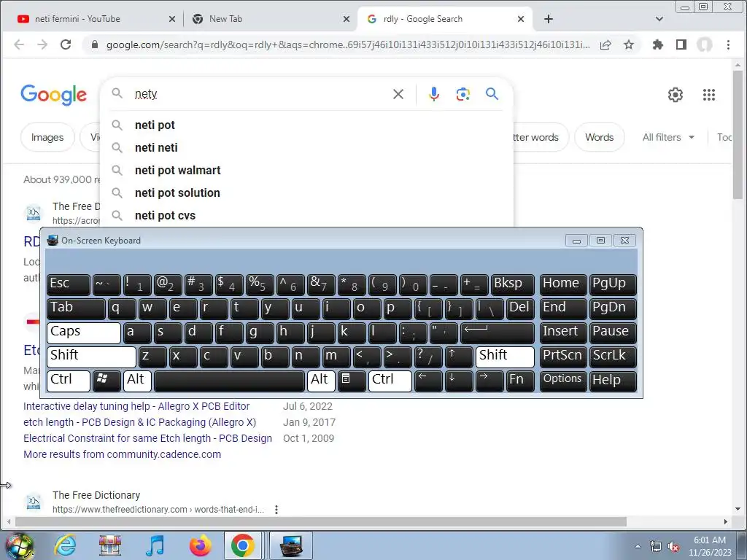Click the context menu key on keyboard
The height and width of the screenshot is (560, 747).
click(352, 381)
